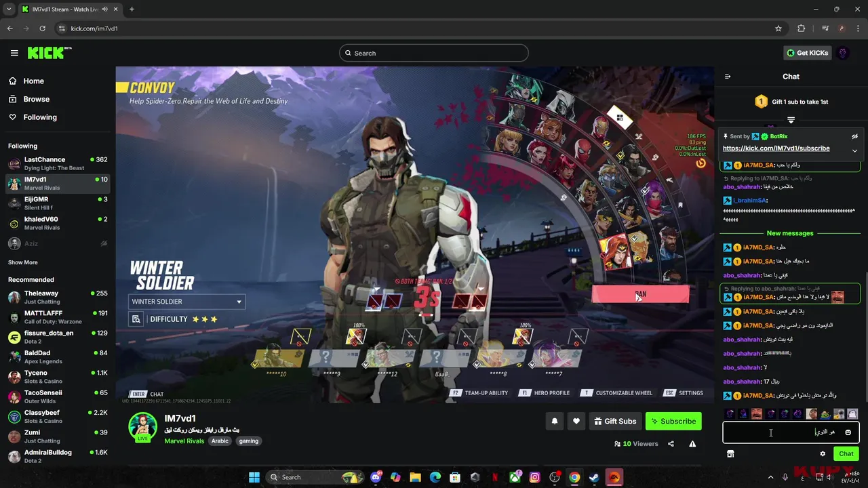
Task: Share the stream
Action: (x=671, y=444)
